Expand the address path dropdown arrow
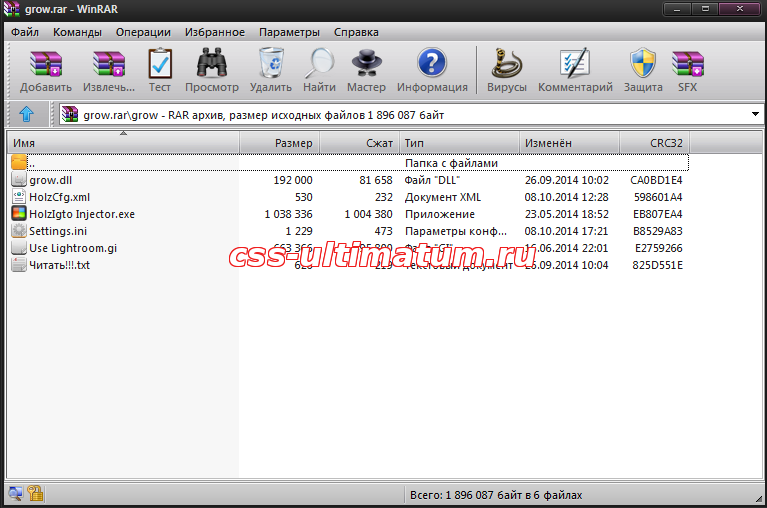The height and width of the screenshot is (508, 767). point(755,114)
